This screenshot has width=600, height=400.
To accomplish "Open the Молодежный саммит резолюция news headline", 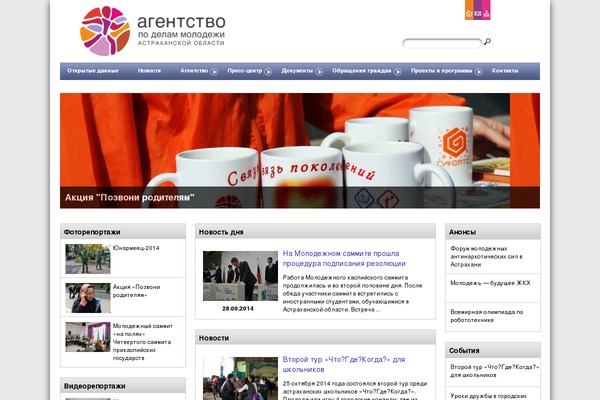I will (344, 258).
